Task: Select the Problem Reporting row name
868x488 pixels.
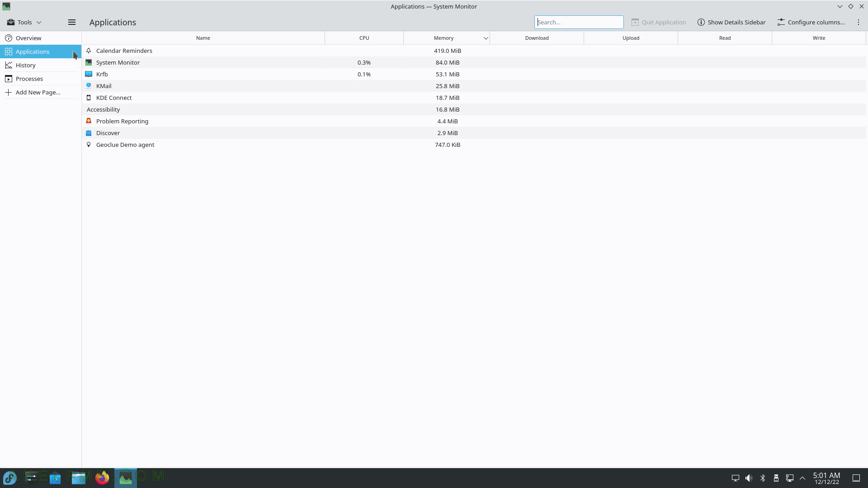Action: pos(122,121)
